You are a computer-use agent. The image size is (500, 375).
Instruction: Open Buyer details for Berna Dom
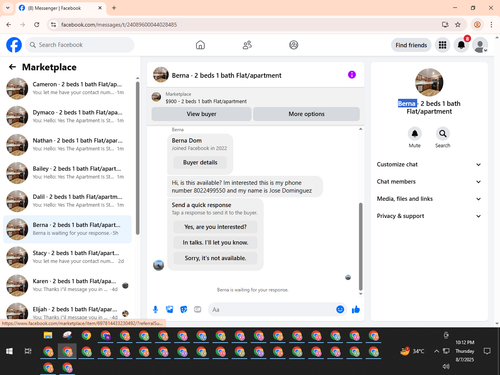pos(200,163)
